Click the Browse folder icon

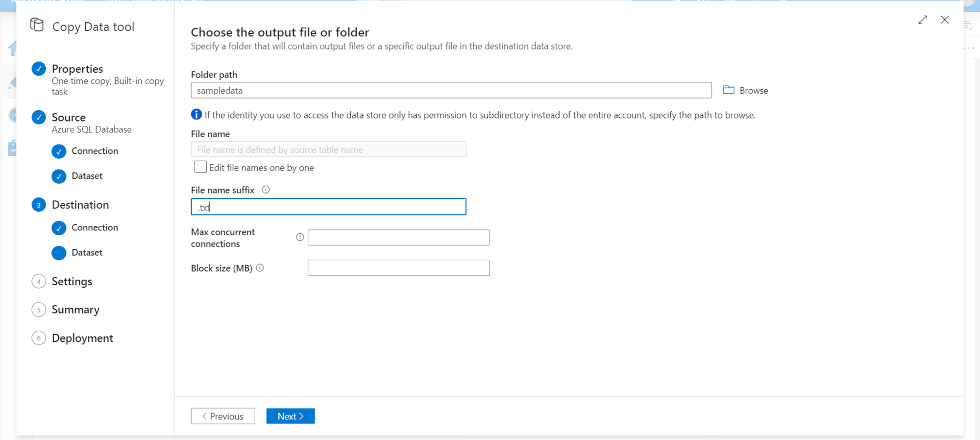(x=729, y=90)
